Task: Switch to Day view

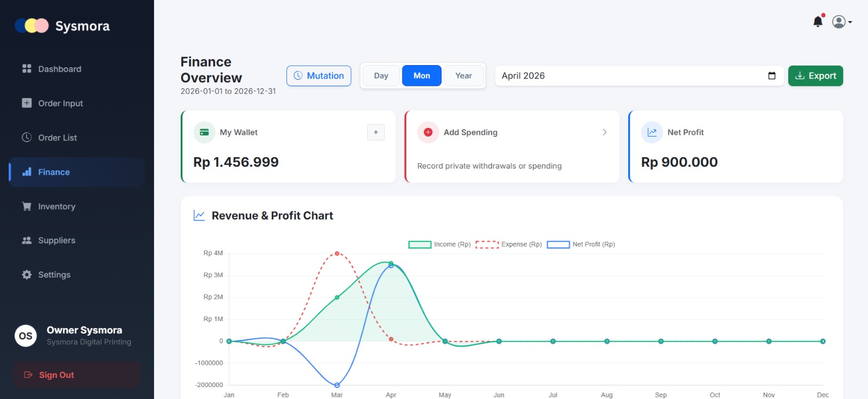Action: coord(381,76)
